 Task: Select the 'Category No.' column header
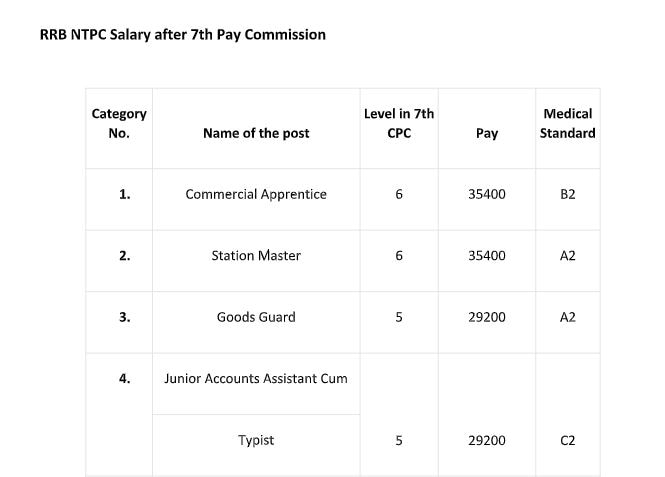(x=119, y=124)
